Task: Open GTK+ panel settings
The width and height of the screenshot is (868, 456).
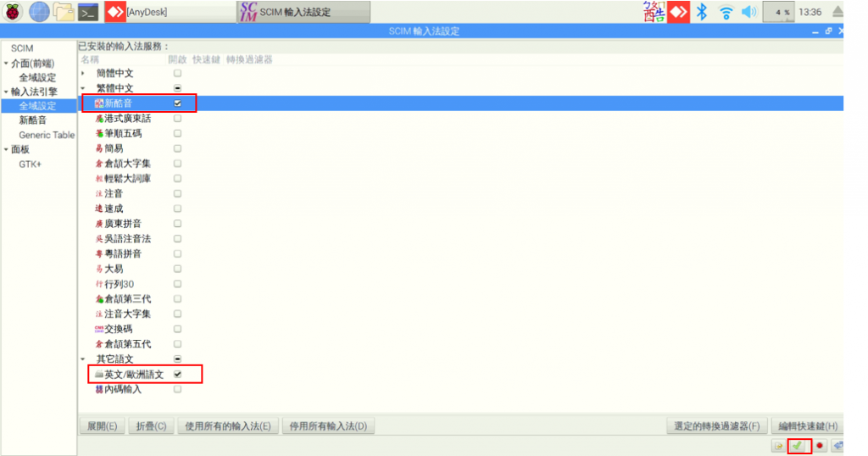Action: click(30, 164)
